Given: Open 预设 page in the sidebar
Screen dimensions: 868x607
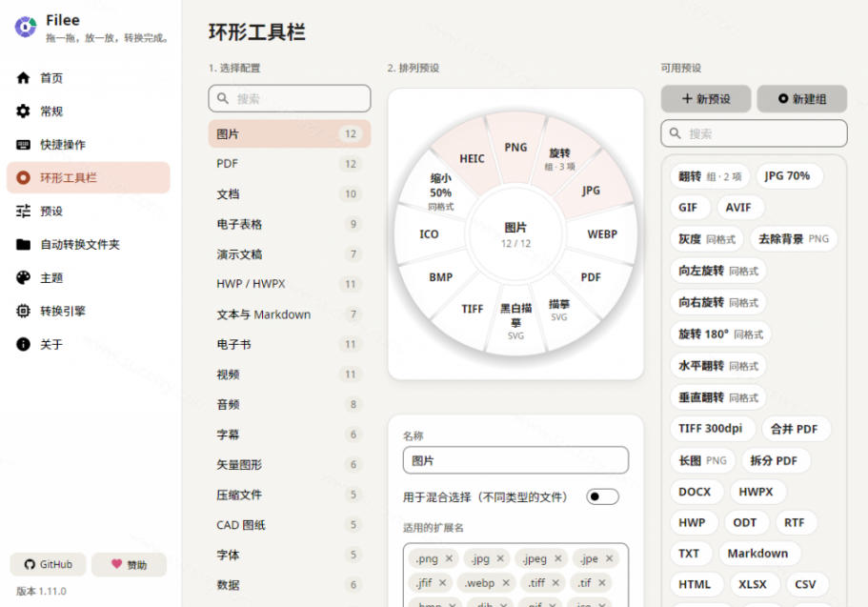Looking at the screenshot, I should (x=89, y=211).
